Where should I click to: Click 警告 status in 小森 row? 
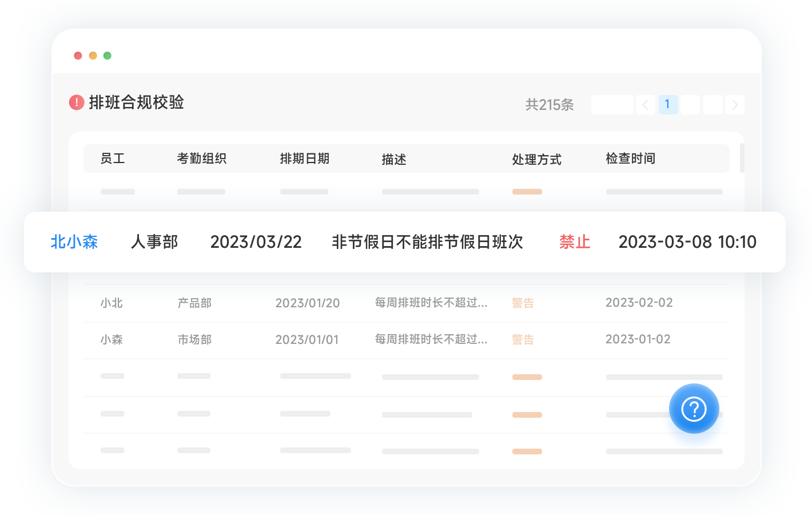523,339
